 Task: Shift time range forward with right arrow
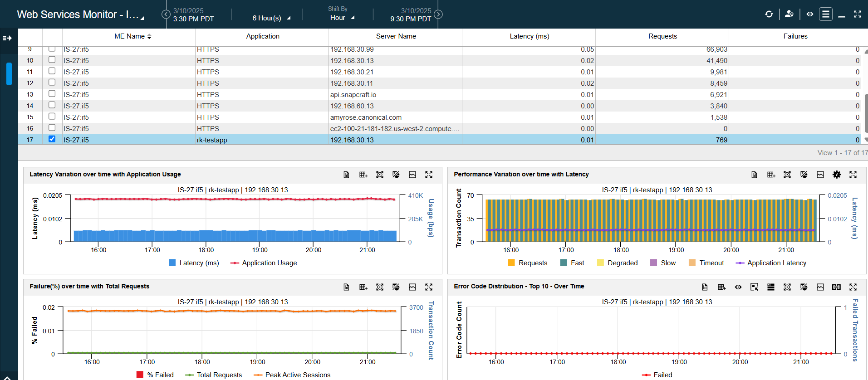[x=438, y=15]
